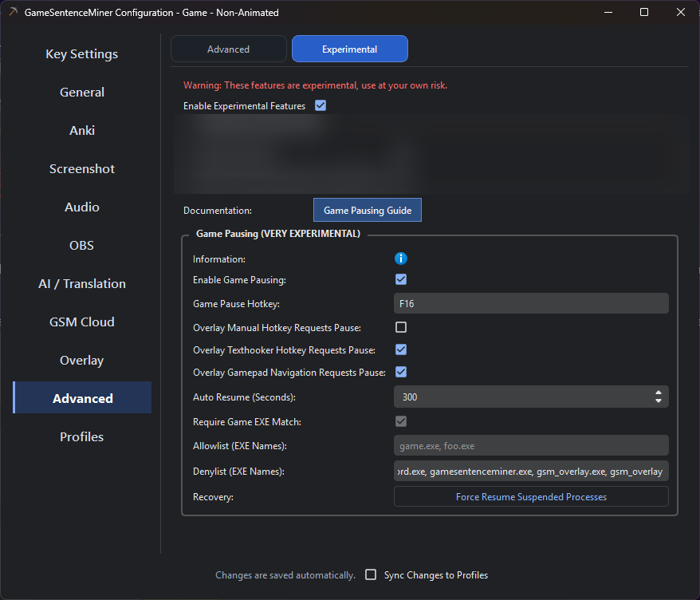Image resolution: width=700 pixels, height=600 pixels.
Task: Click 'Changes are saved automatically.' text
Action: click(x=285, y=575)
